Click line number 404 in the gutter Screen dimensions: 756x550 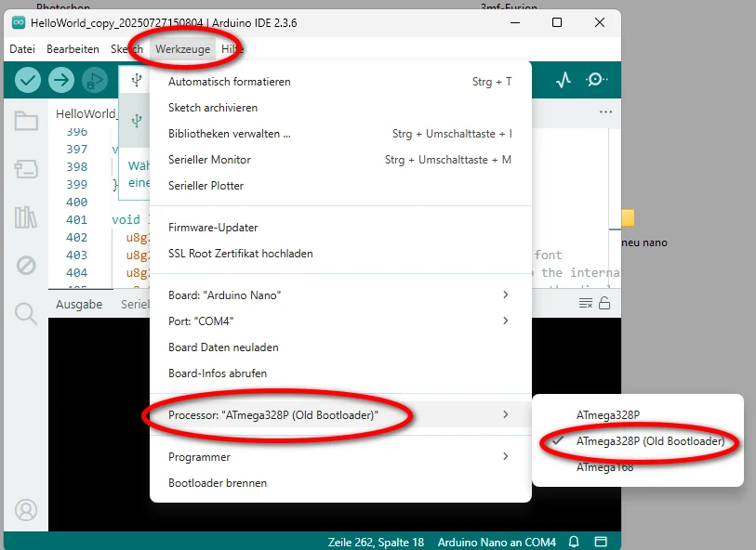pos(76,272)
